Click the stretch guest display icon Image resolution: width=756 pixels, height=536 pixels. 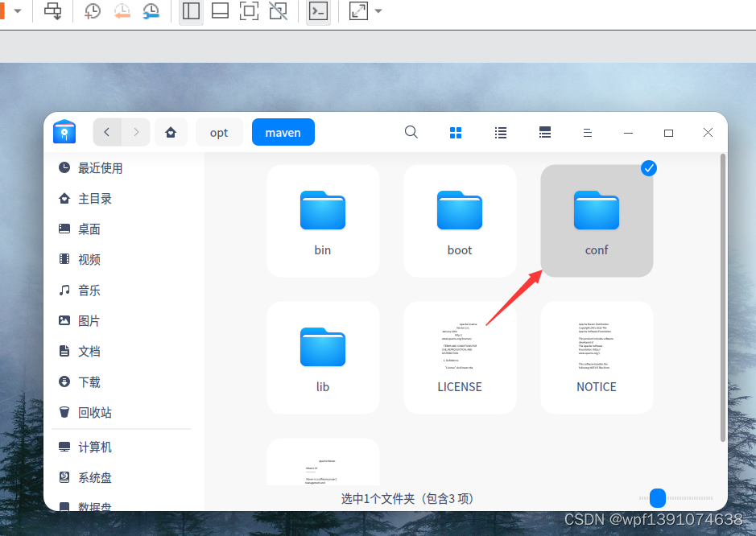(x=358, y=10)
